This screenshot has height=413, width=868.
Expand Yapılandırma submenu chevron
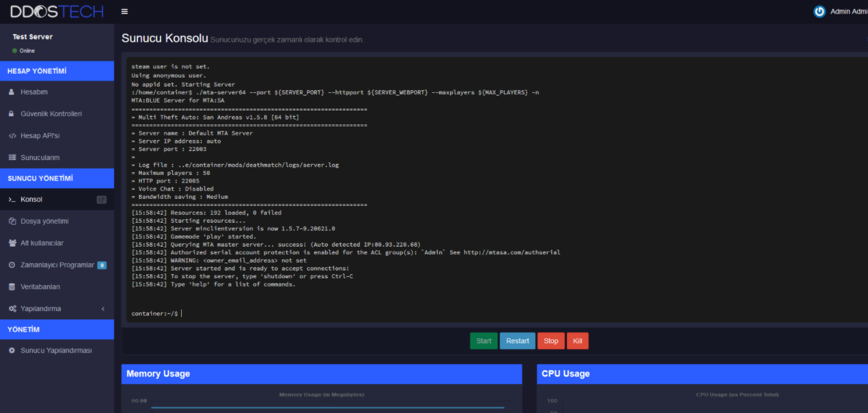click(x=103, y=309)
